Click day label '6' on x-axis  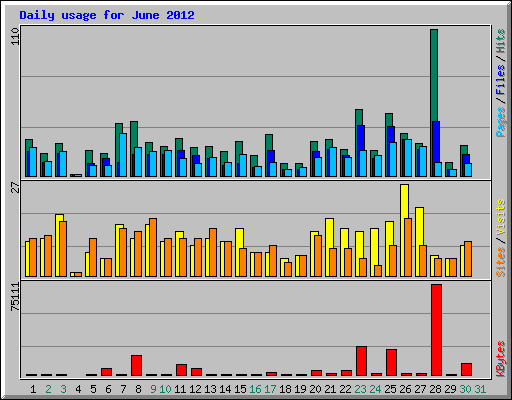click(x=108, y=389)
